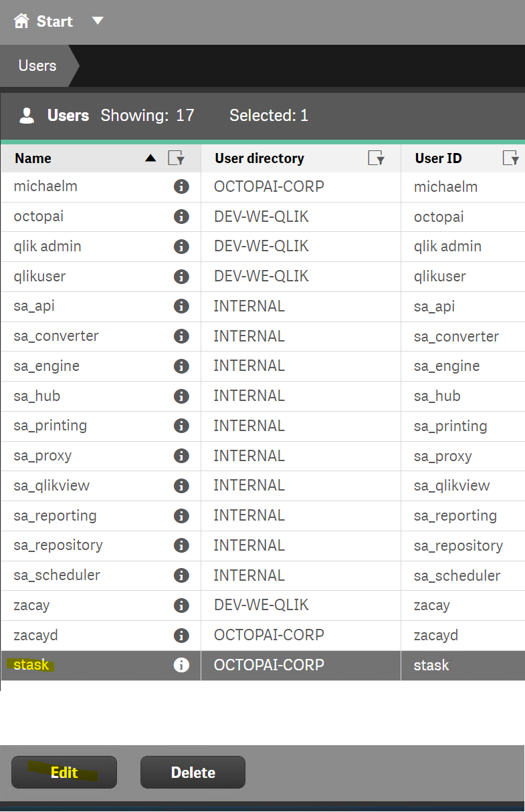This screenshot has height=812, width=525.
Task: Open the Name column filter
Action: pyautogui.click(x=176, y=158)
